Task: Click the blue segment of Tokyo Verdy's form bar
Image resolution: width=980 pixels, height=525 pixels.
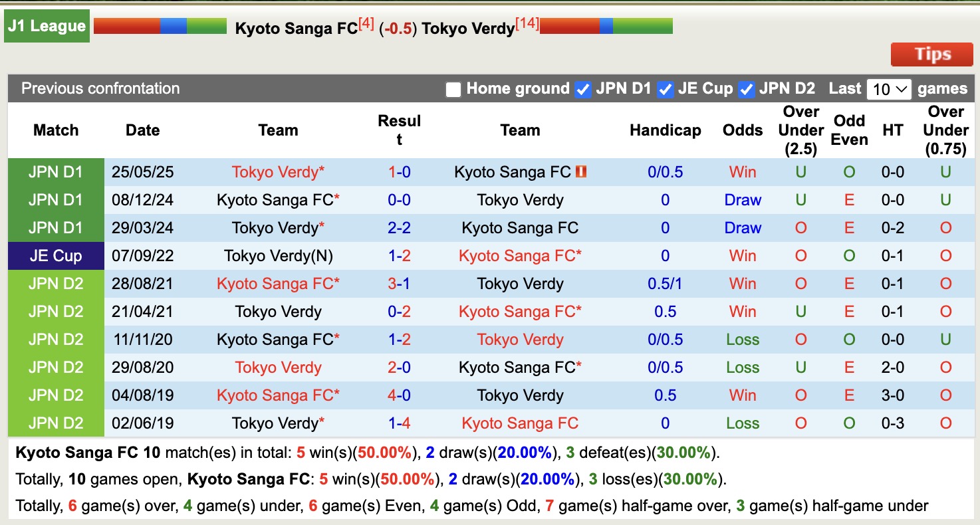Action: (606, 25)
